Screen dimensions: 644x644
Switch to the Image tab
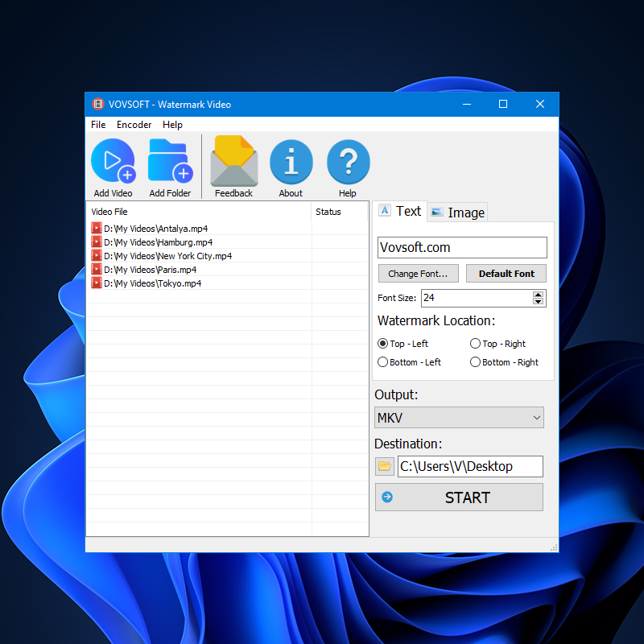[x=458, y=213]
